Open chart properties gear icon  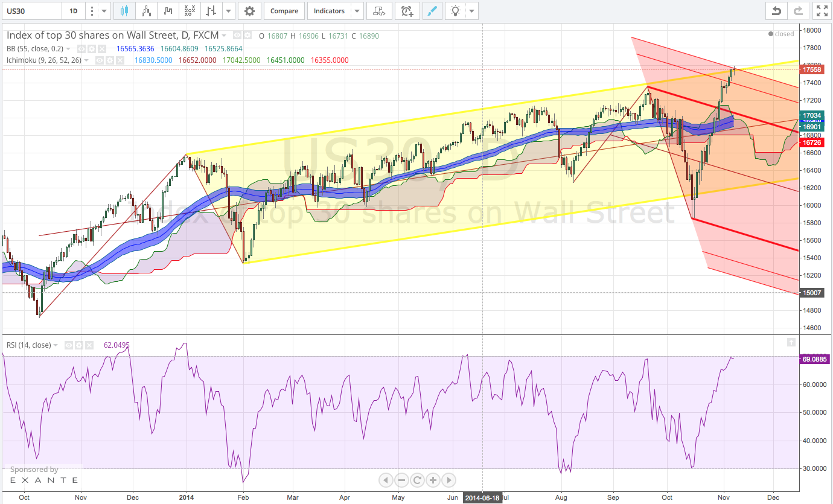coord(249,11)
